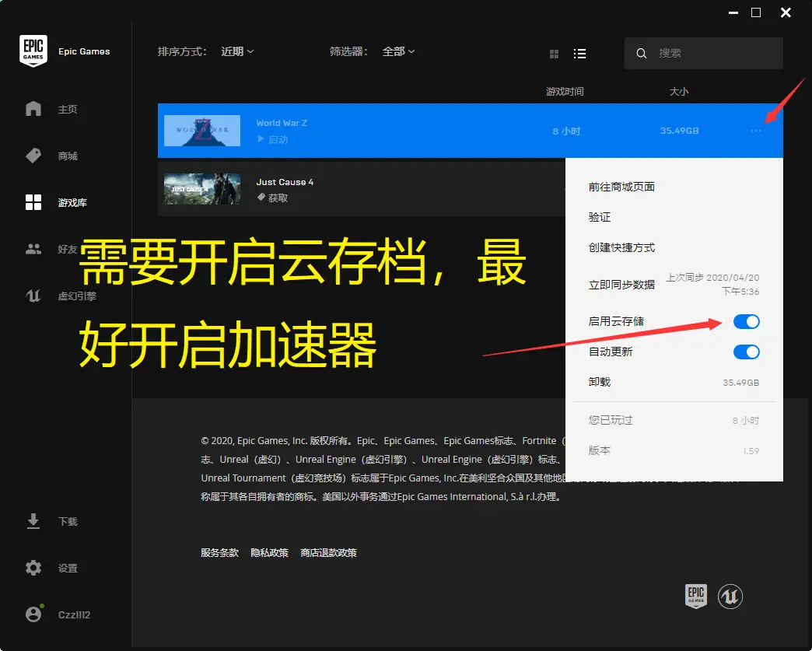Viewport: 812px width, 651px height.
Task: Click the Just Cause 4 cover thumbnail
Action: coord(202,189)
